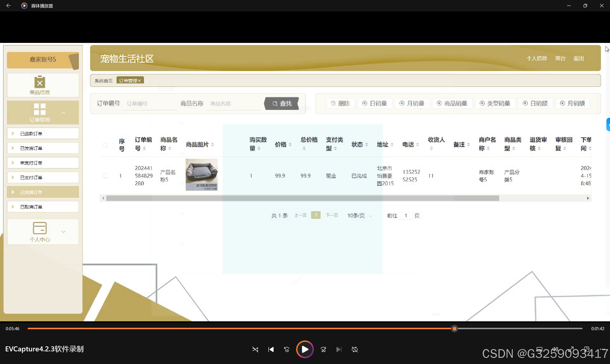Image resolution: width=610 pixels, height=364 pixels.
Task: Show the 月销量 chart
Action: 412,103
